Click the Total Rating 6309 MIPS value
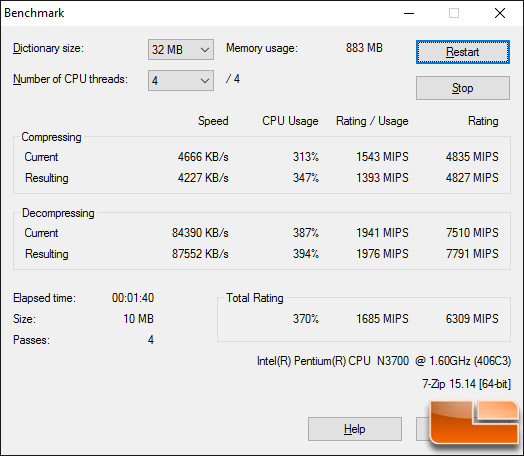The width and height of the screenshot is (524, 456). pos(472,319)
